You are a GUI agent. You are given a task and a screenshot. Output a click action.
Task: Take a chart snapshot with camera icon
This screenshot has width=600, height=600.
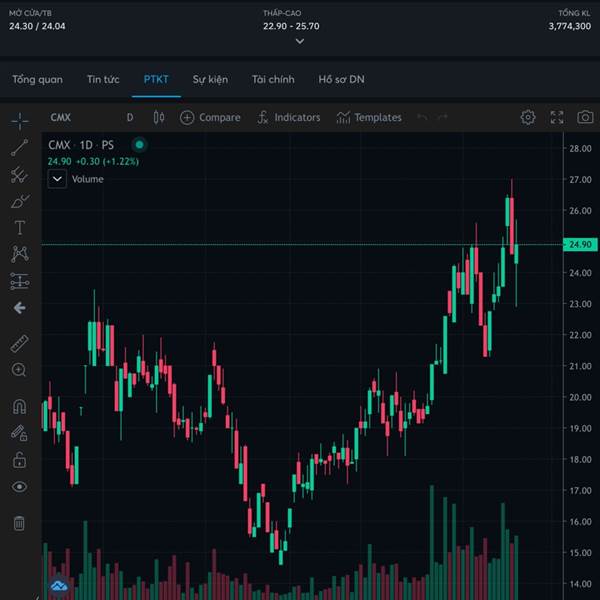[585, 117]
